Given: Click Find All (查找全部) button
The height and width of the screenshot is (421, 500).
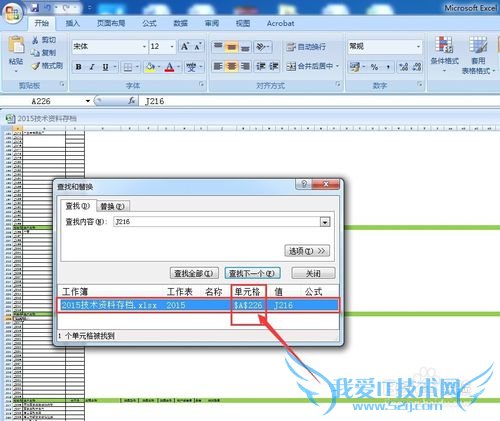Looking at the screenshot, I should (x=194, y=274).
